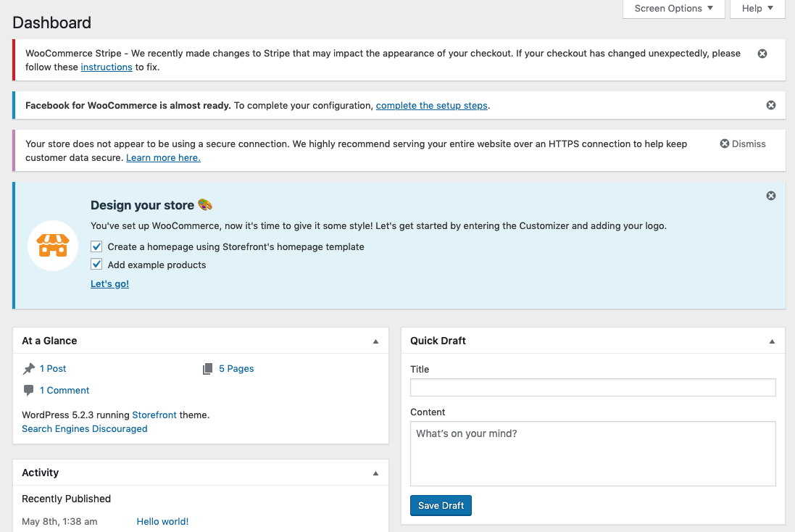
Task: Open the Stripe instructions link
Action: click(x=107, y=67)
